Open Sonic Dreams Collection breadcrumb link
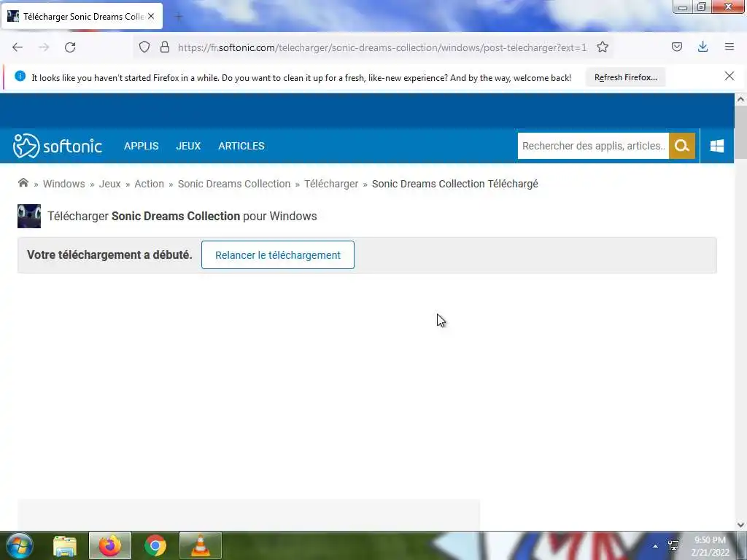Screen dimensions: 747x560 (x=234, y=184)
